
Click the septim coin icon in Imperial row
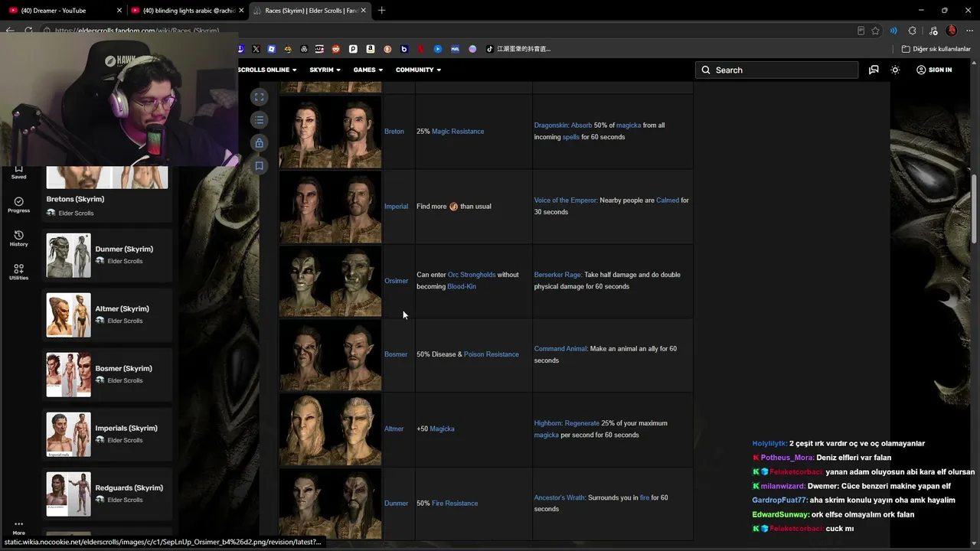tap(453, 207)
